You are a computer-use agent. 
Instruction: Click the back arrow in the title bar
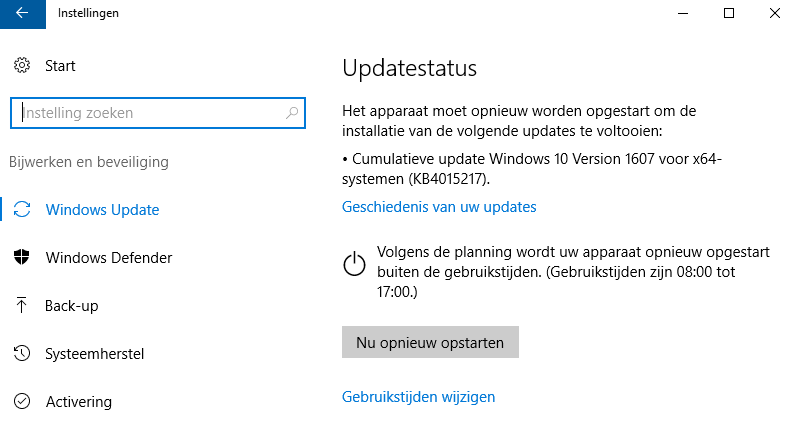(22, 13)
